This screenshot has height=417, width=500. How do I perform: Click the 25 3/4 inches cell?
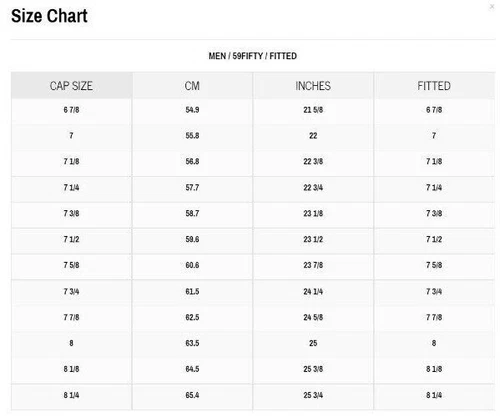click(313, 395)
